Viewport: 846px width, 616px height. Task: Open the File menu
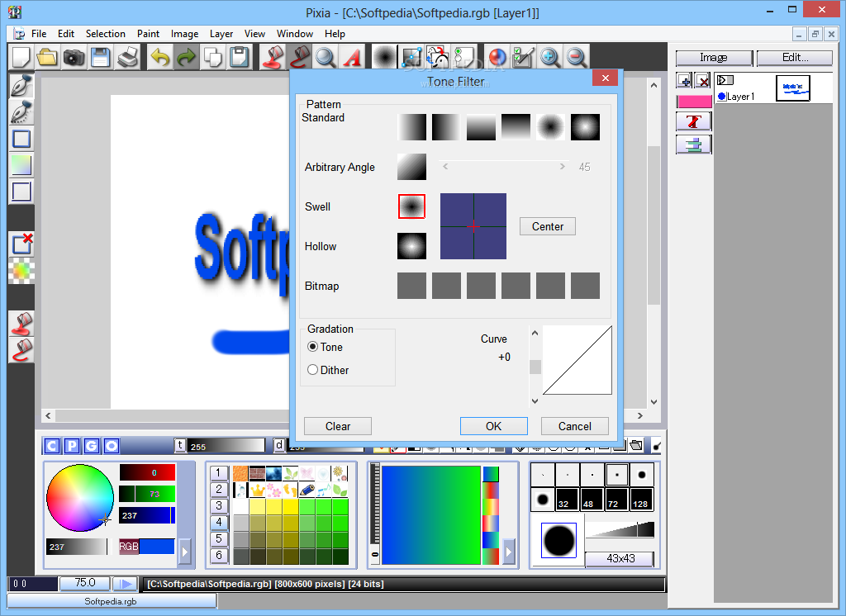pos(39,34)
